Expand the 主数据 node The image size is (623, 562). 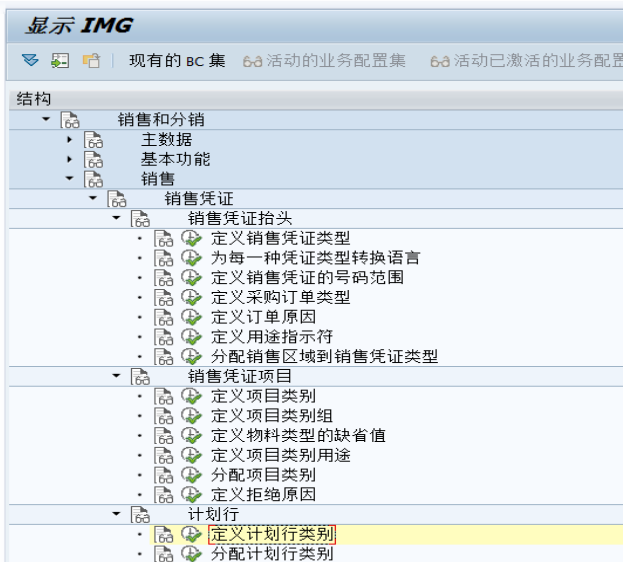70,140
